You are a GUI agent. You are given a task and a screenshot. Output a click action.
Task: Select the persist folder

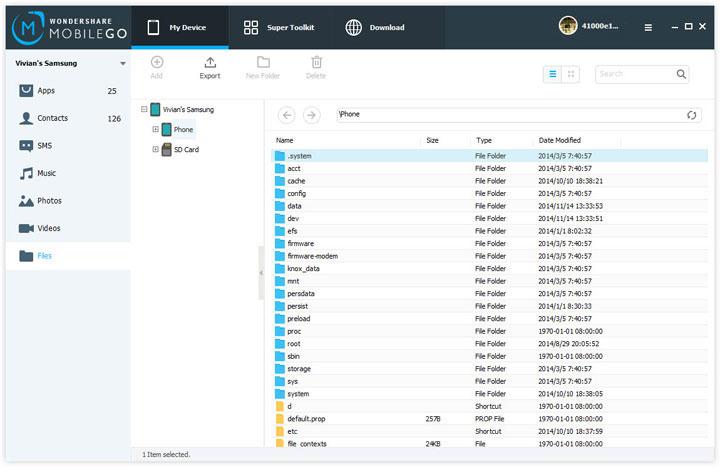coord(489,306)
